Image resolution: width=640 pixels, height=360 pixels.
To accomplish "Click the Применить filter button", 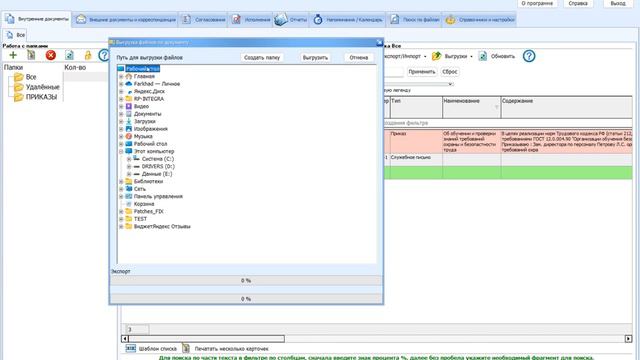I will [422, 72].
